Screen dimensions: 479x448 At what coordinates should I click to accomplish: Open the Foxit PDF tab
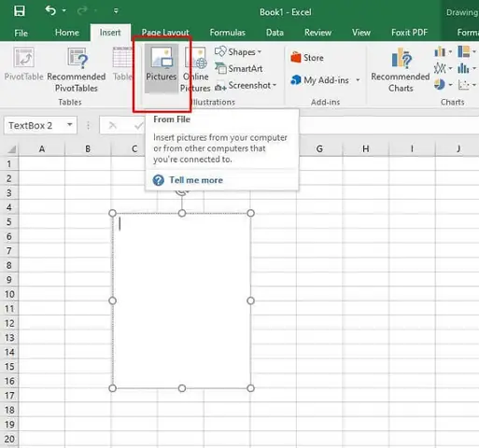409,33
